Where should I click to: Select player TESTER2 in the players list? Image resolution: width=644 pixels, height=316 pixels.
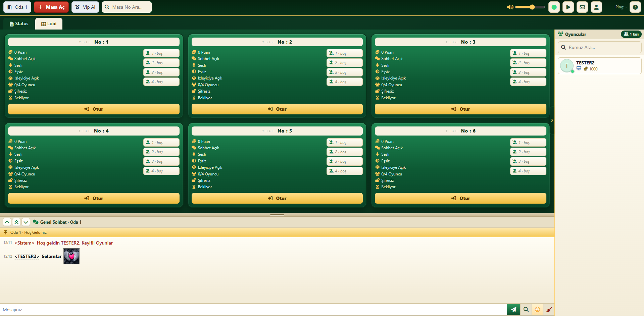point(600,66)
